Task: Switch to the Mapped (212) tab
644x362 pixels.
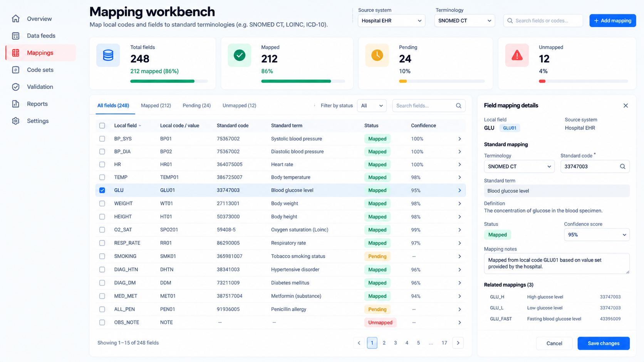Action: 156,105
